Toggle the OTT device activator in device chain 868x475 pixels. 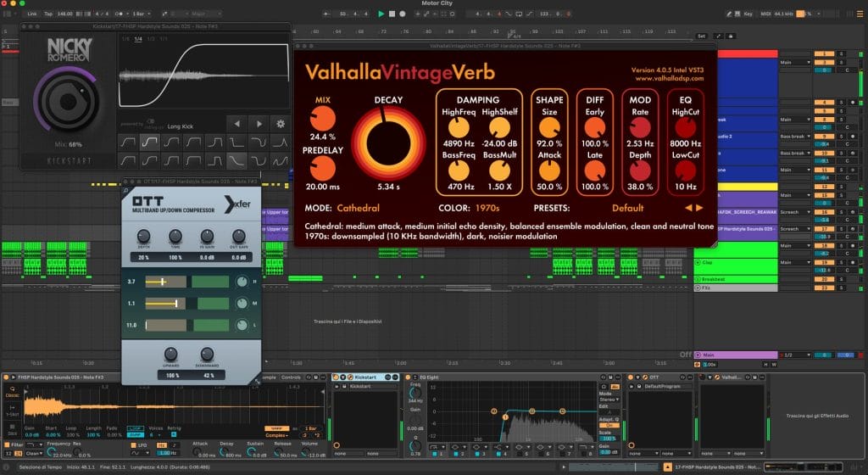coord(631,377)
